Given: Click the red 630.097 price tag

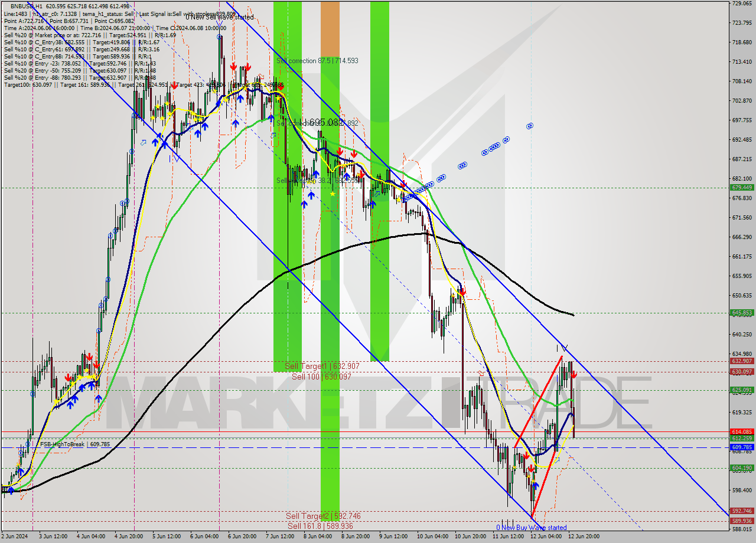Looking at the screenshot, I should [x=742, y=372].
